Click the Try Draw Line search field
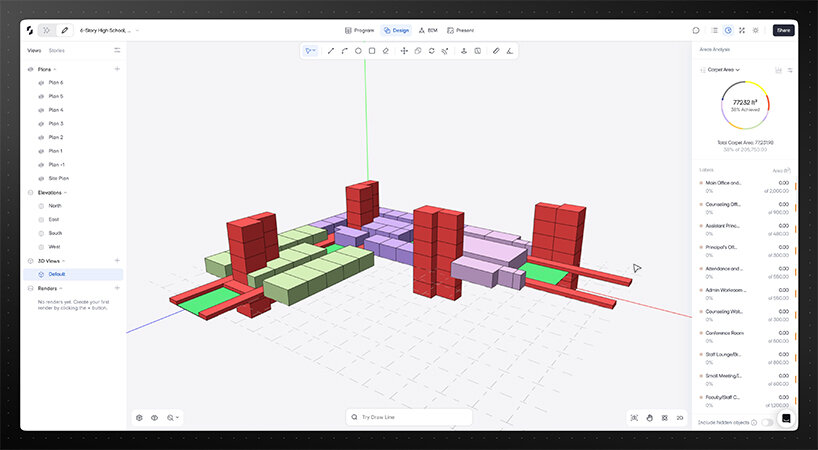818x450 pixels. [409, 417]
